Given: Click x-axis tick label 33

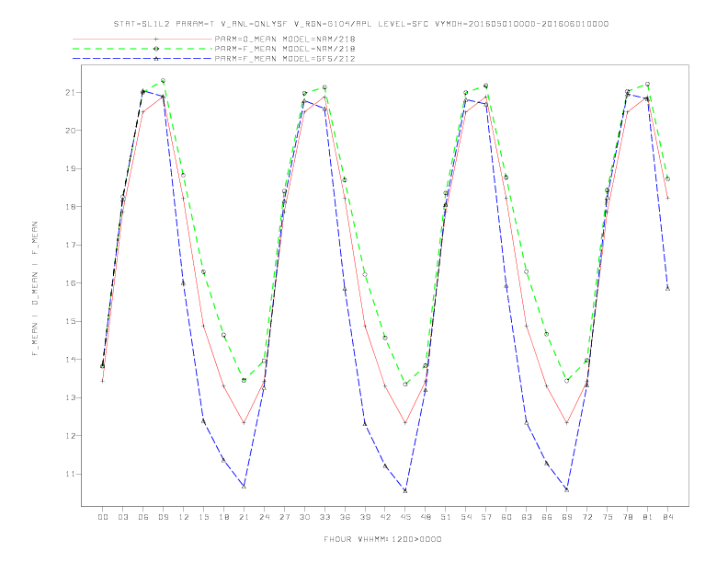Looking at the screenshot, I should click(324, 517).
